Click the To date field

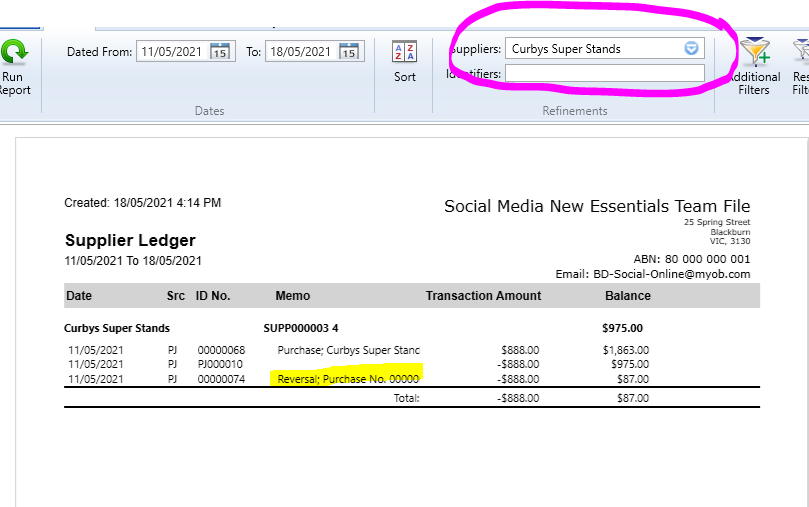coord(301,52)
